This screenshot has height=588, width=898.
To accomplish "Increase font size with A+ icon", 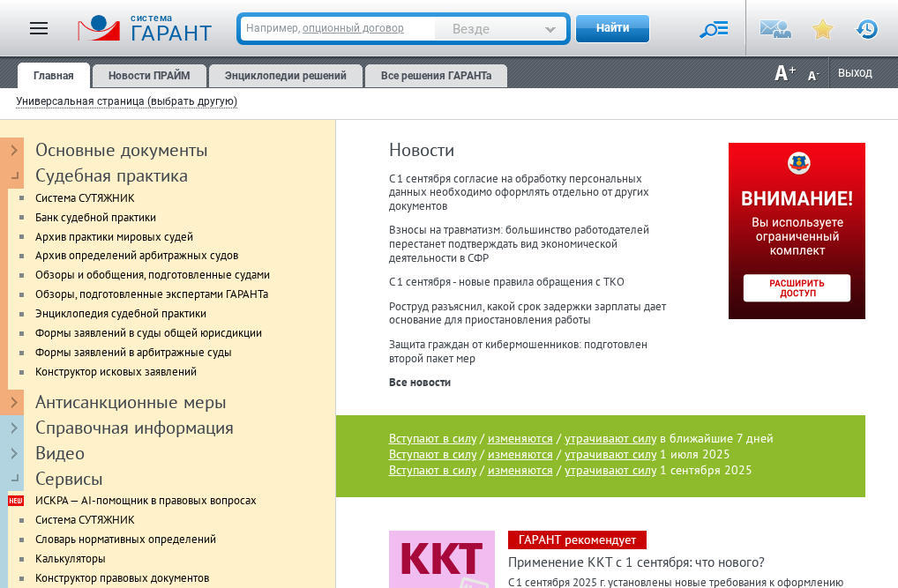I will [784, 72].
